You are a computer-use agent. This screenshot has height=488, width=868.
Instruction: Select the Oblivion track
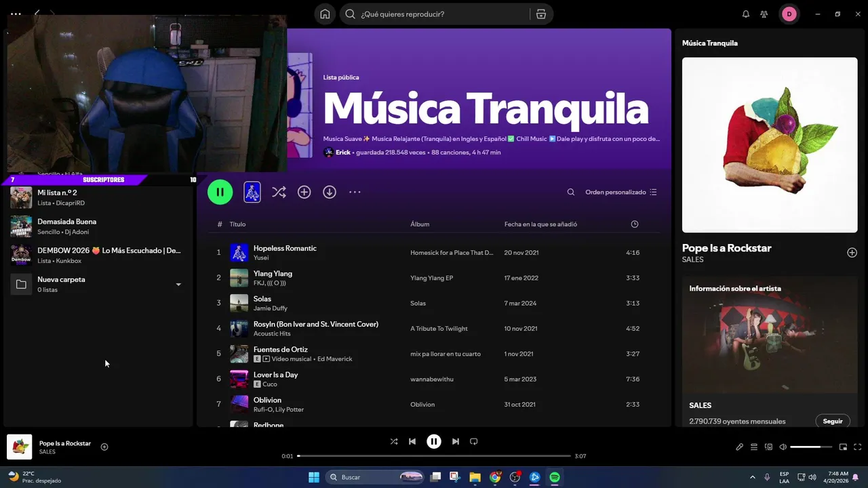click(434, 404)
